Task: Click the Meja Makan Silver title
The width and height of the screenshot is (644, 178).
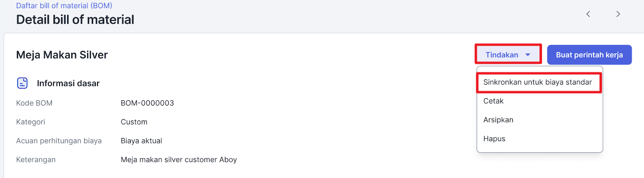Action: click(62, 55)
